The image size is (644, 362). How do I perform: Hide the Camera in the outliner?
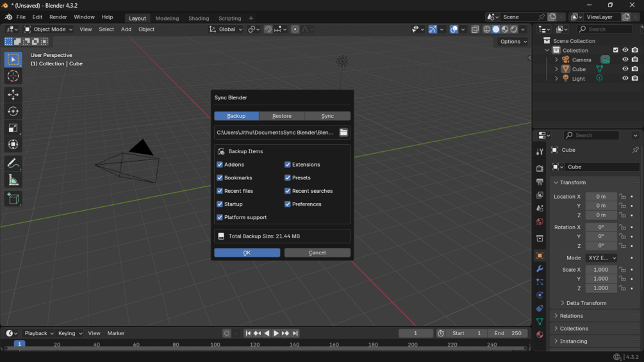tap(625, 60)
